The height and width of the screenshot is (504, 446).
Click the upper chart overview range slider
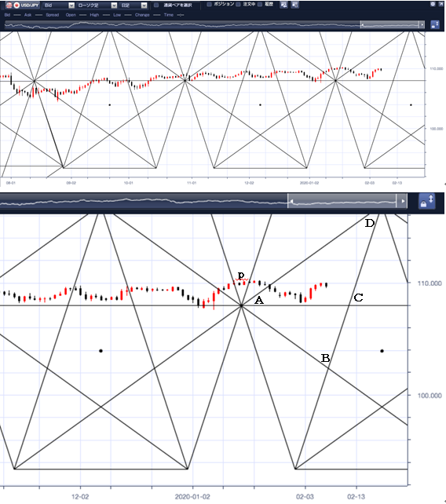389,25
